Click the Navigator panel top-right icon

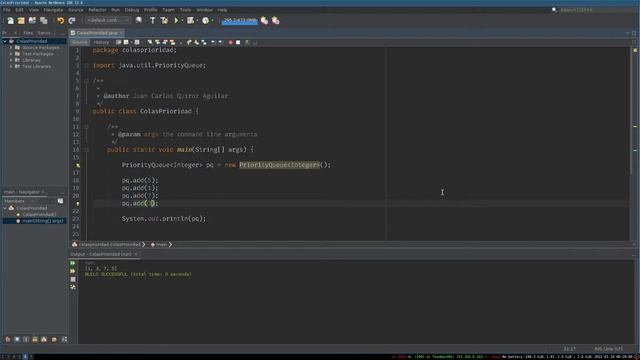click(x=60, y=201)
